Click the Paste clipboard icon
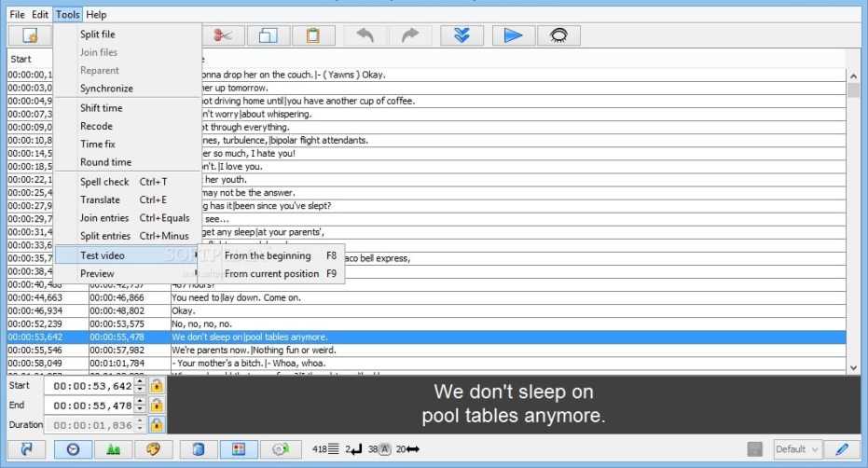868x468 pixels. point(313,35)
